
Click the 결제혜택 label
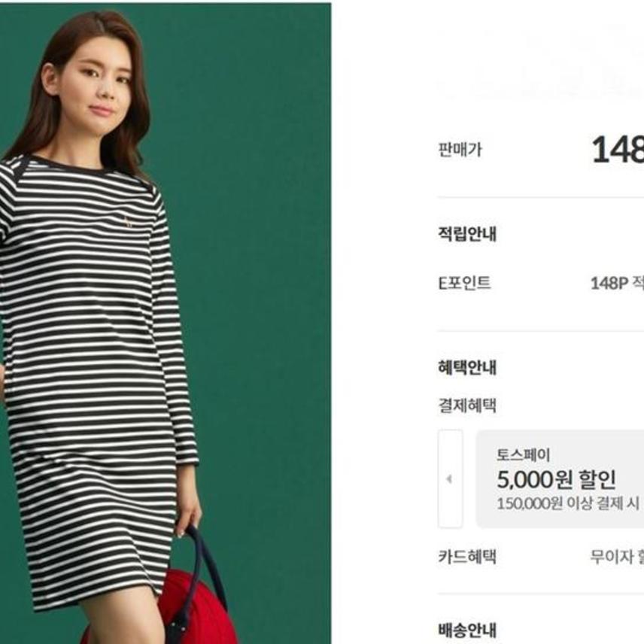point(467,406)
